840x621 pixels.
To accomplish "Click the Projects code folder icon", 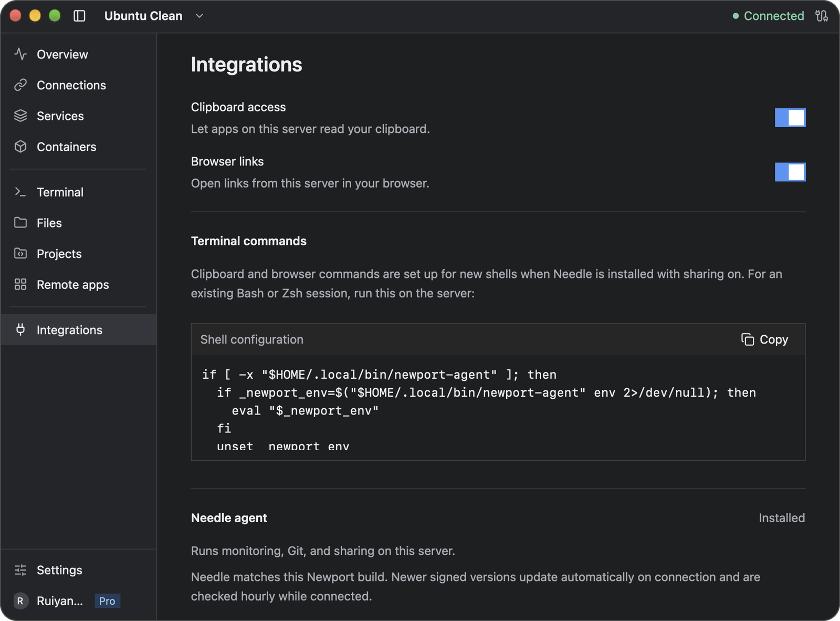I will tap(20, 254).
